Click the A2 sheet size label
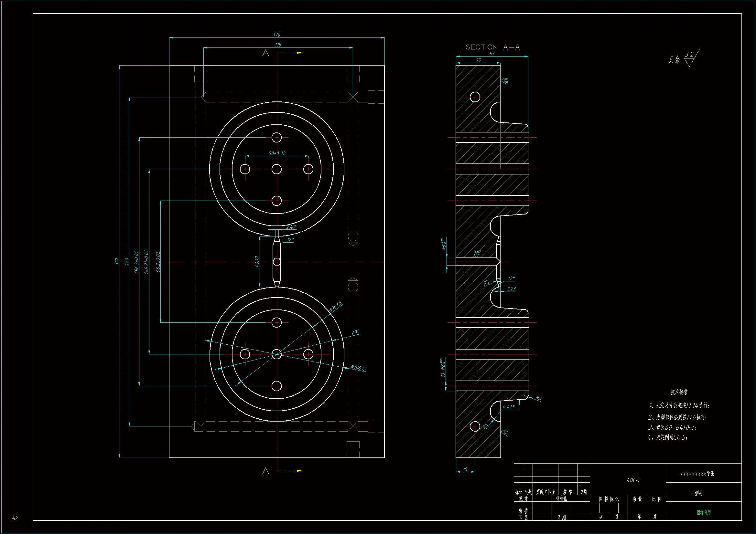Viewport: 756px width, 534px height. point(15,518)
